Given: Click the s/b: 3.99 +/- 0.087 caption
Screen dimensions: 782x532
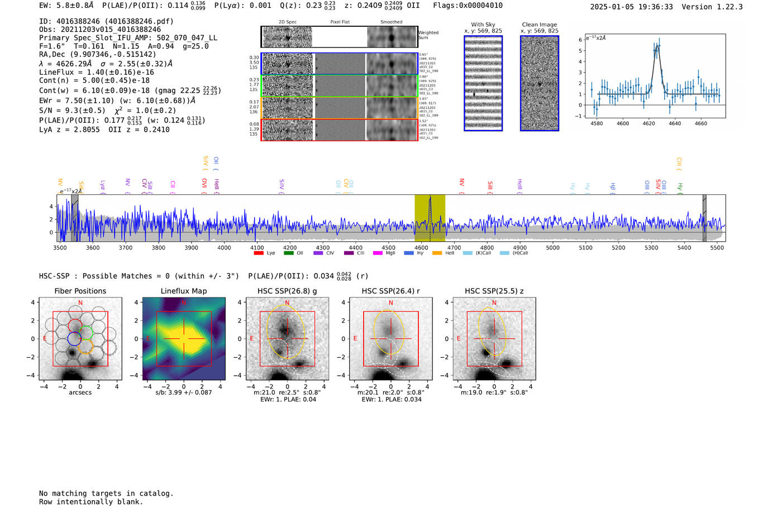Looking at the screenshot, I should [x=184, y=392].
